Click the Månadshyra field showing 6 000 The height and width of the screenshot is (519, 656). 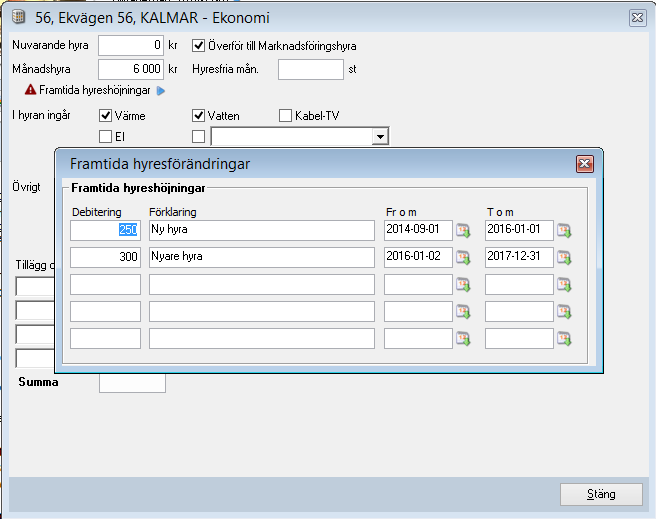pos(131,69)
